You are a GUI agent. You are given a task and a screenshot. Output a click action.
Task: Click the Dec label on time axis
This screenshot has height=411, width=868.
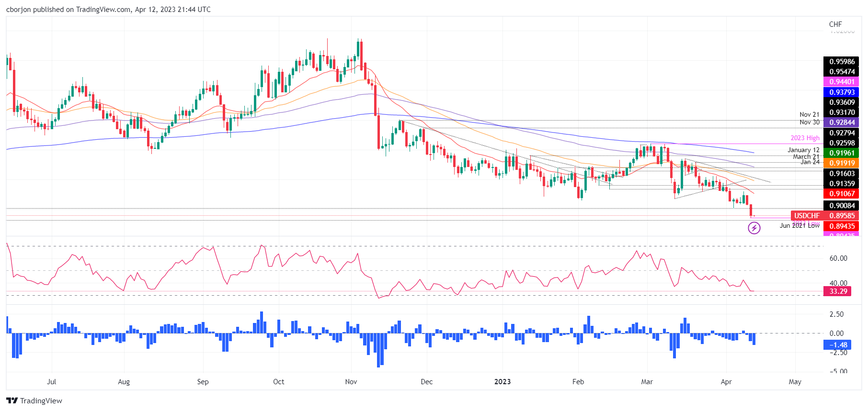coord(426,382)
